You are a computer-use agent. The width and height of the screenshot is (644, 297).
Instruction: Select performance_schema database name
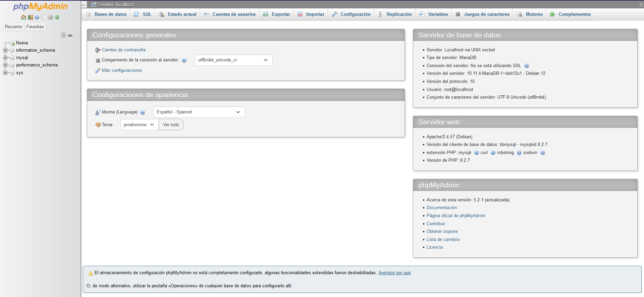pyautogui.click(x=37, y=65)
